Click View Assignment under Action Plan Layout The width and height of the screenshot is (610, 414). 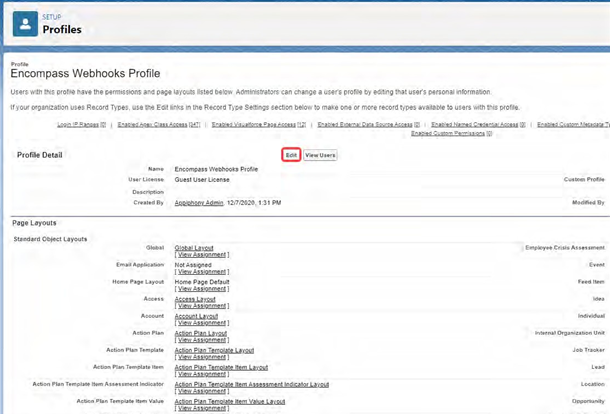point(202,340)
